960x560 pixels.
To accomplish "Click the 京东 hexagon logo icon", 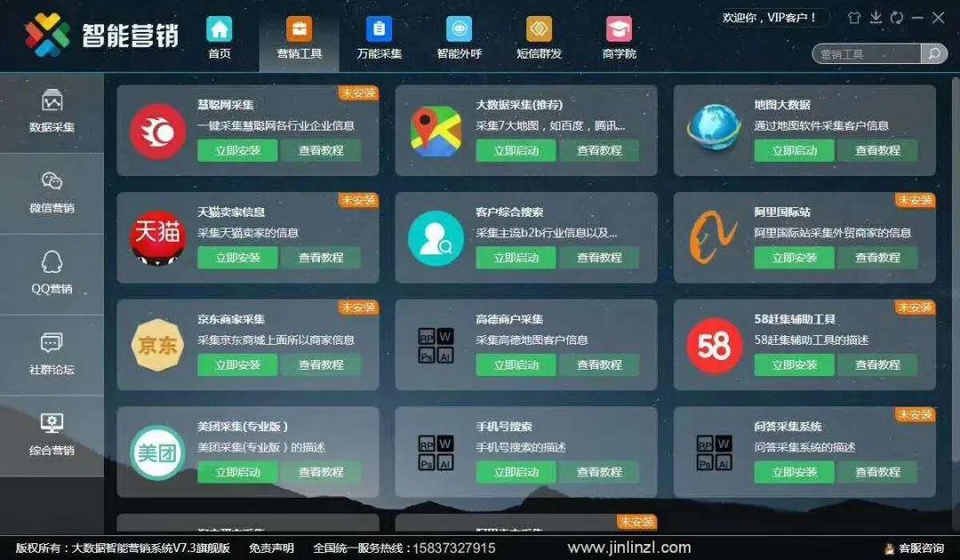I will [157, 345].
